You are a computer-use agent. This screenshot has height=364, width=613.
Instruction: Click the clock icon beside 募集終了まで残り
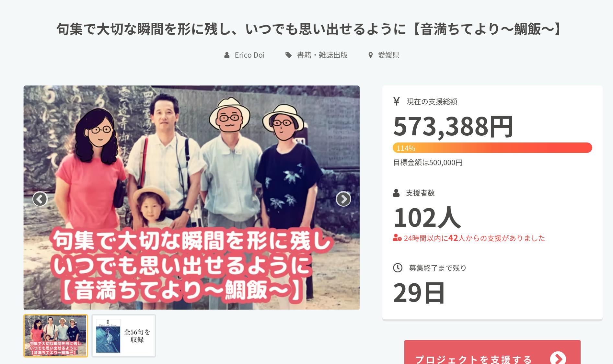point(398,268)
